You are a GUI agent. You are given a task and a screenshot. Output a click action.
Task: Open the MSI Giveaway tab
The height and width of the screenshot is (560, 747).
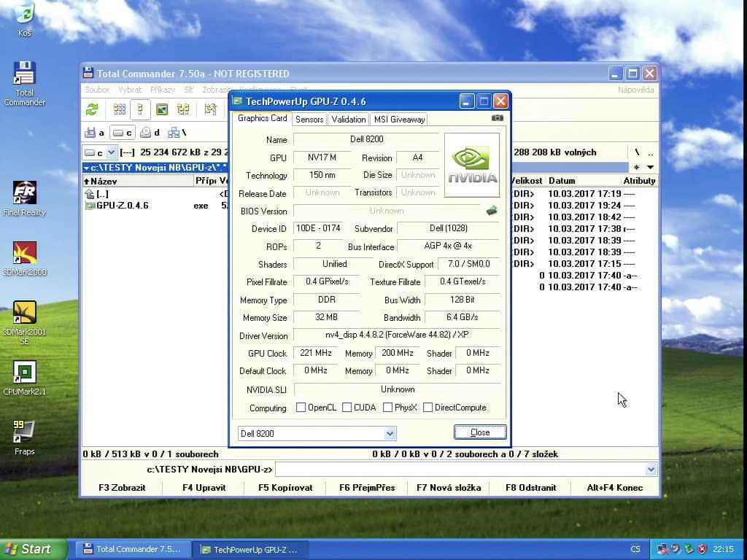coord(399,119)
